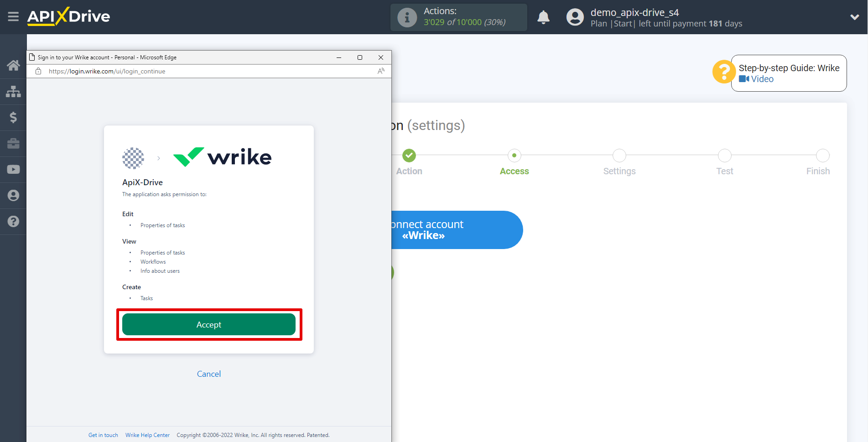Select the Finish step circle
The height and width of the screenshot is (442, 868).
point(822,156)
